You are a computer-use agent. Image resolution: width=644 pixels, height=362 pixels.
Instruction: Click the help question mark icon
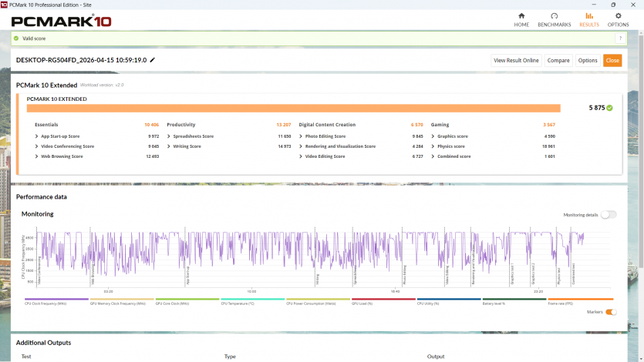pos(620,39)
